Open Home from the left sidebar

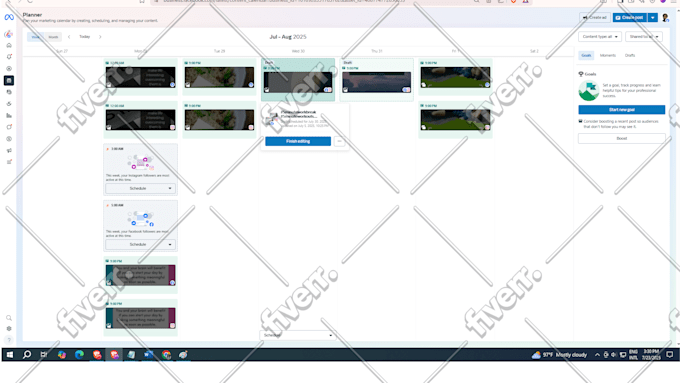(x=9, y=46)
